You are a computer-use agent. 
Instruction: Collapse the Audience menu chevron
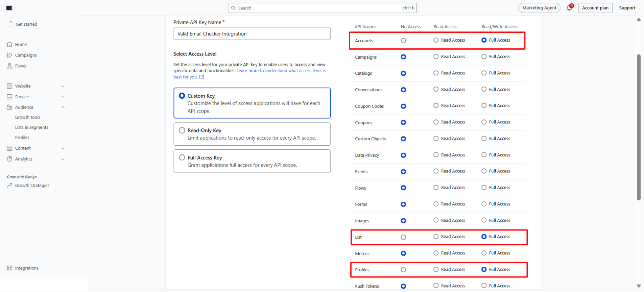(x=63, y=107)
